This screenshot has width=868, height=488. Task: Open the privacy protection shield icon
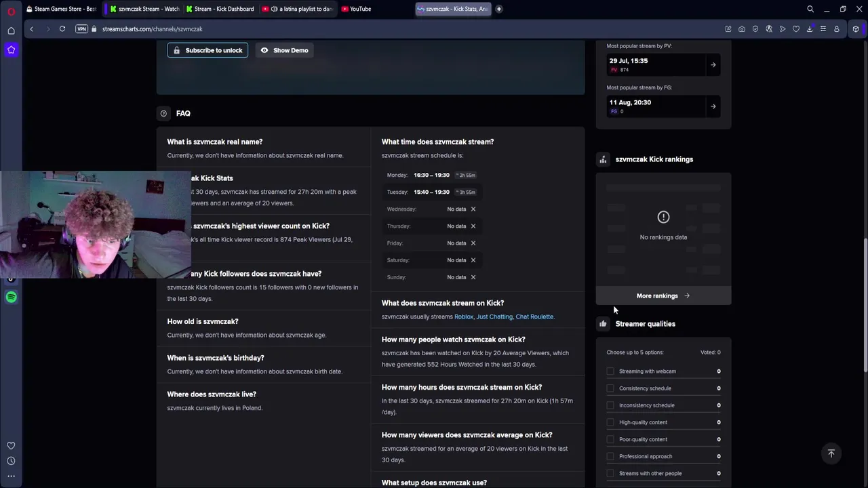(755, 29)
